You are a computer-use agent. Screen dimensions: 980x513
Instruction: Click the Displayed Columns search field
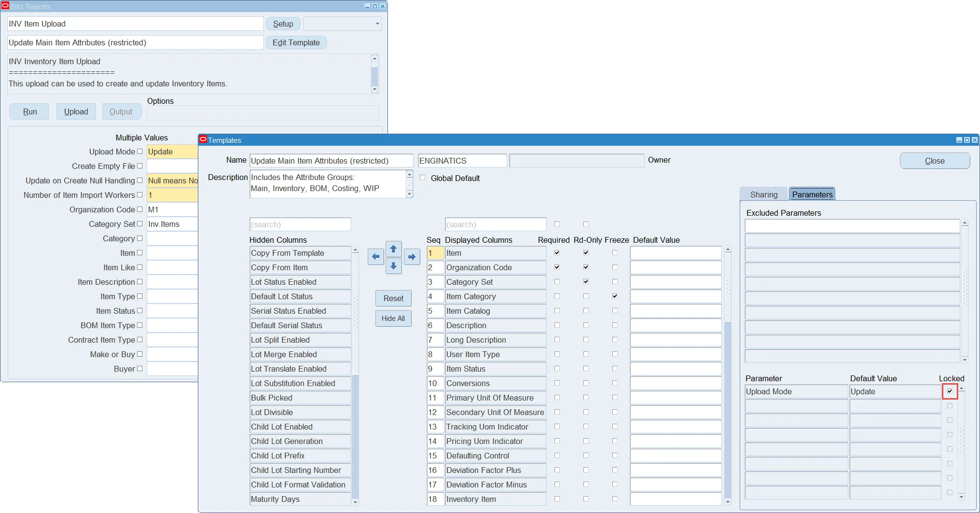[x=496, y=224]
